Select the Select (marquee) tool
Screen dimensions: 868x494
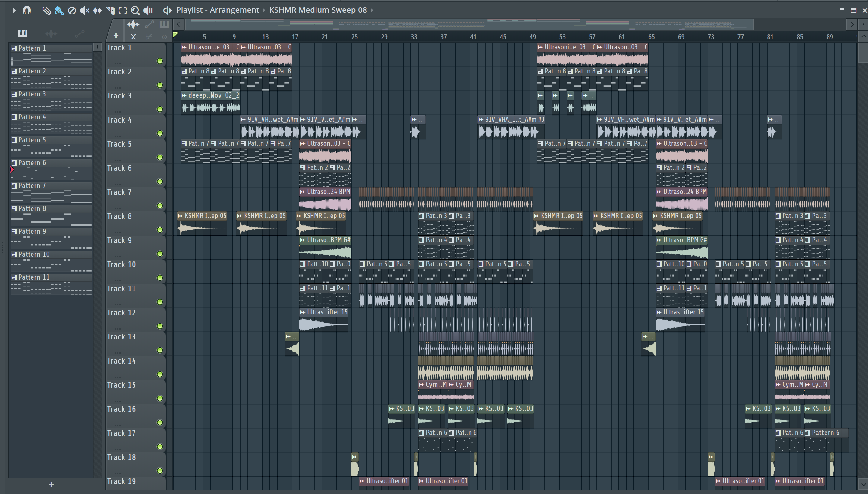click(123, 11)
